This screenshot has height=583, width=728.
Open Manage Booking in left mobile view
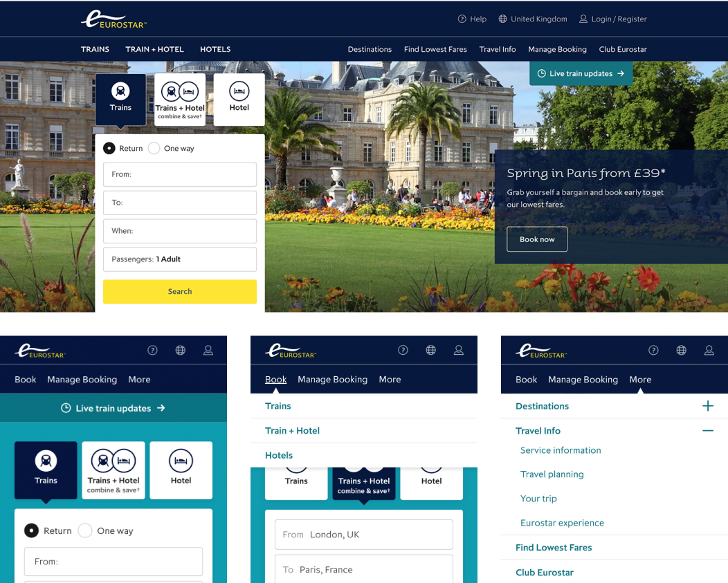point(82,379)
